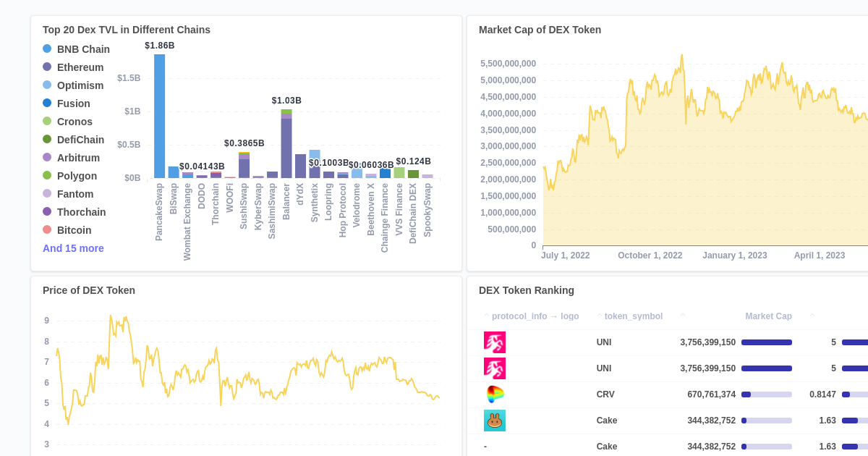Click the Ethereum legend color dot

(x=48, y=67)
